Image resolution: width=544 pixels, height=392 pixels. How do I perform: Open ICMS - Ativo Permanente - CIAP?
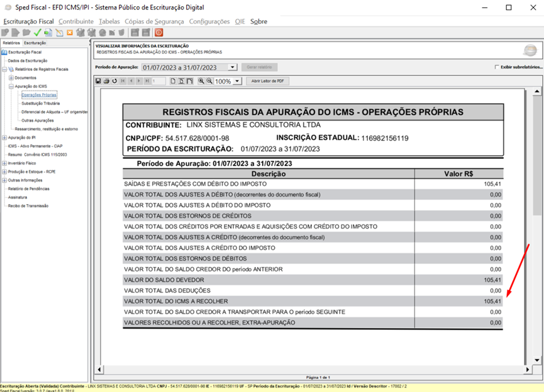(x=35, y=146)
